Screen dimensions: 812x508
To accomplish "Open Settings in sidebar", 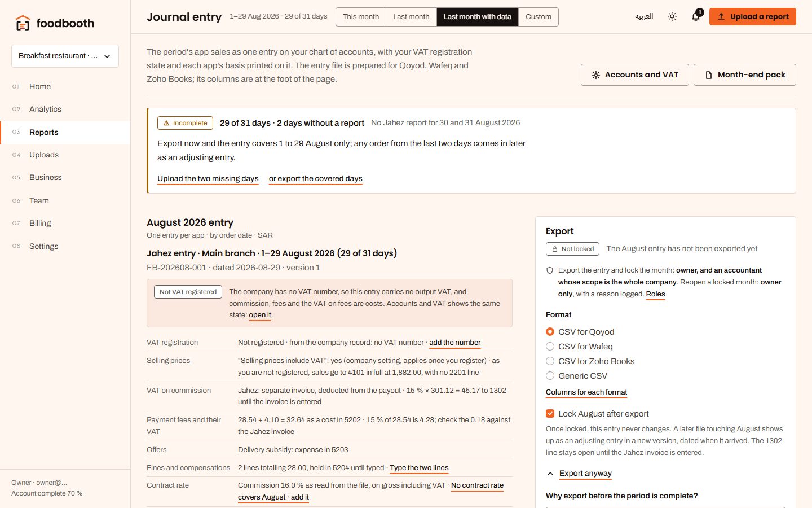I will [65, 246].
